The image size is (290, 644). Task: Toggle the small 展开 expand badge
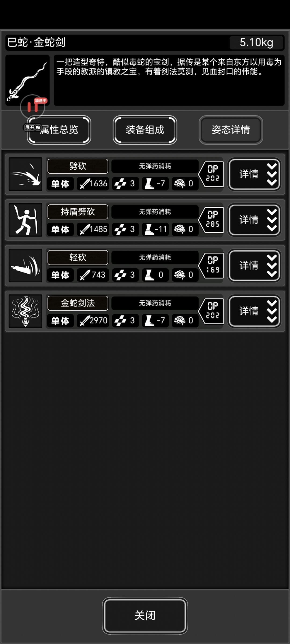click(x=32, y=128)
